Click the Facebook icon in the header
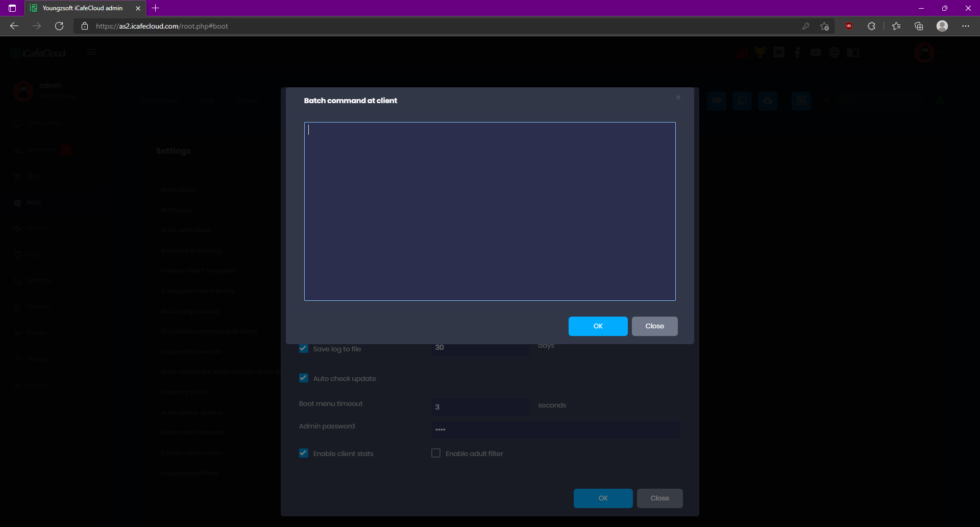The image size is (980, 527). pos(797,52)
